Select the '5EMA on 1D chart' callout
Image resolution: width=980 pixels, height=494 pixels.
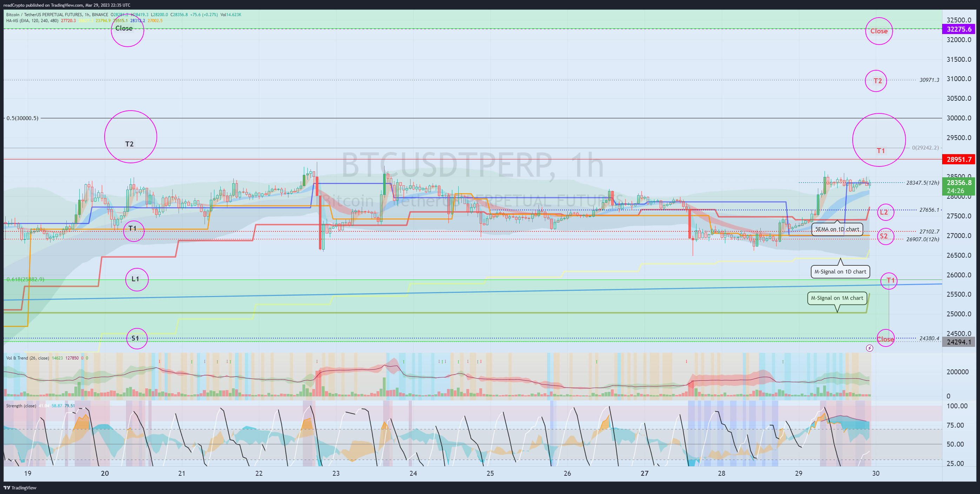(x=837, y=229)
